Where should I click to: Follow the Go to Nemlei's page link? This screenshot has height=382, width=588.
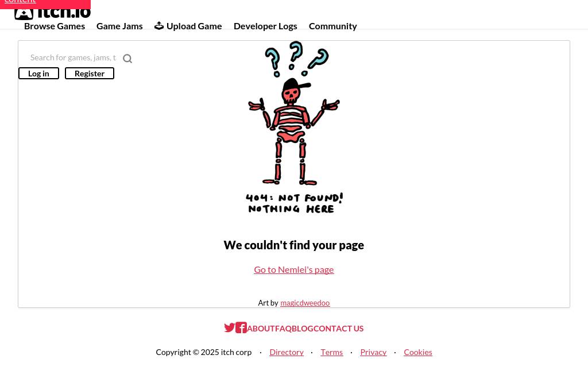tap(294, 270)
